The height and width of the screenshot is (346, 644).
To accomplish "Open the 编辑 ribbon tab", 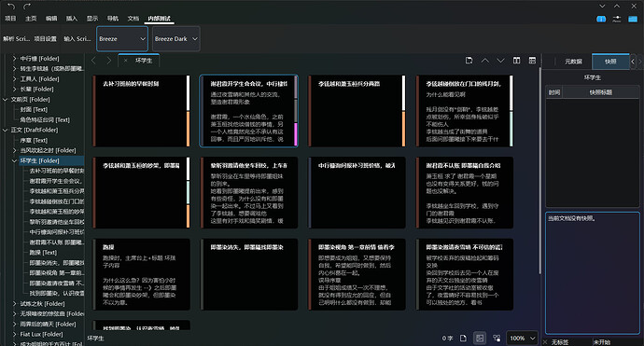I will point(51,19).
